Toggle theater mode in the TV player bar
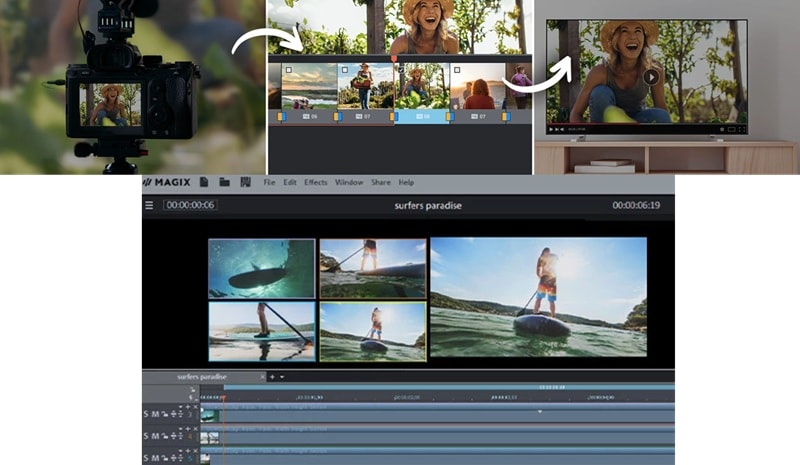The height and width of the screenshot is (465, 800). (x=732, y=130)
